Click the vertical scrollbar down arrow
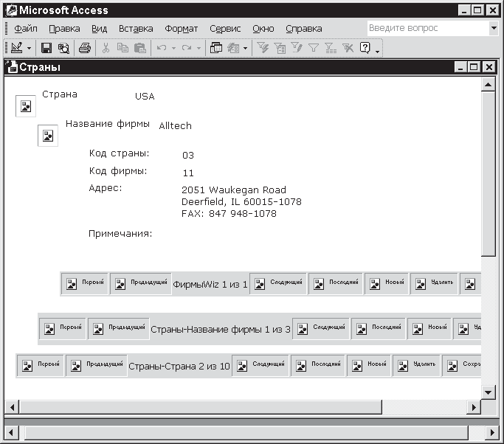Screen dimensions: 504x444 [488, 392]
